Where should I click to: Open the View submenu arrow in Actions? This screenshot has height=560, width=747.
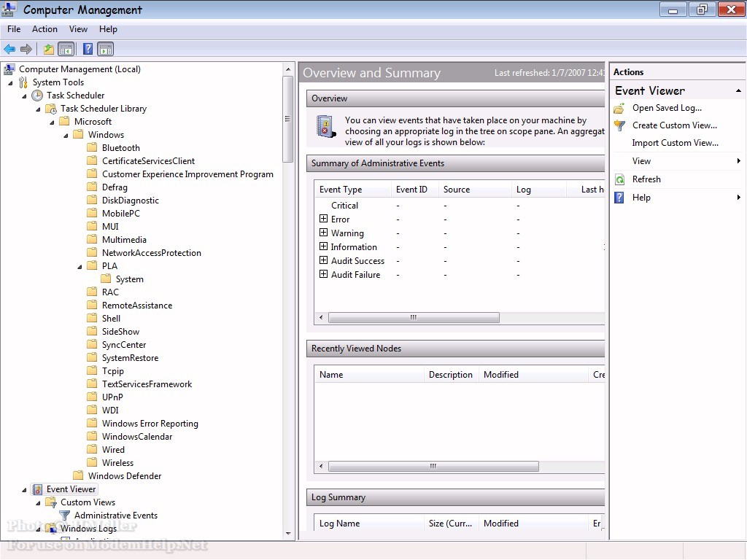tap(738, 161)
